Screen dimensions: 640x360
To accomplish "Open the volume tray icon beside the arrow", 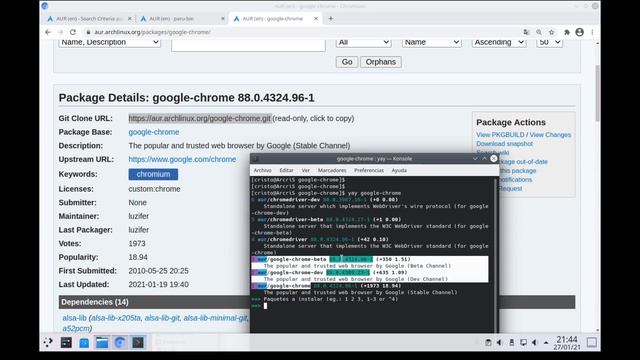I will tap(534, 342).
